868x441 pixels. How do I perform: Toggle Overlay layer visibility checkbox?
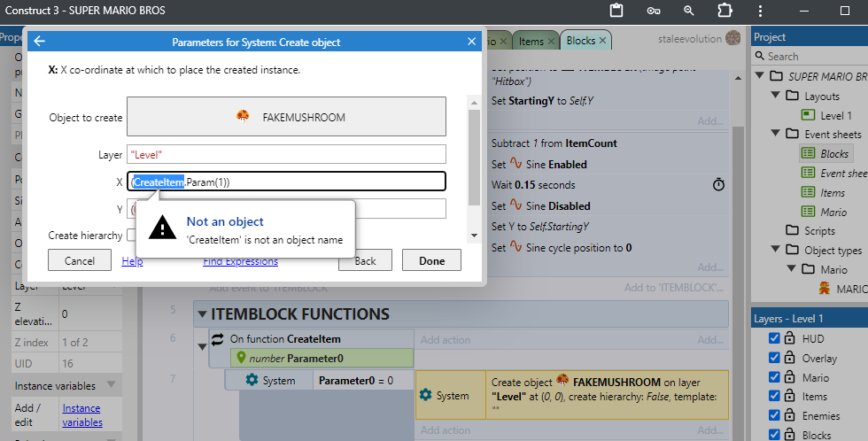pos(774,358)
